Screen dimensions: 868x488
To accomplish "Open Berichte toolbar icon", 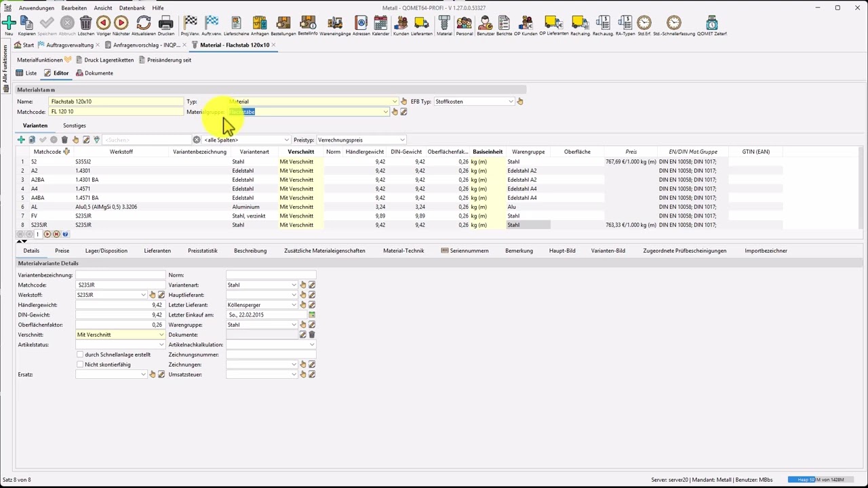I will pos(504,23).
